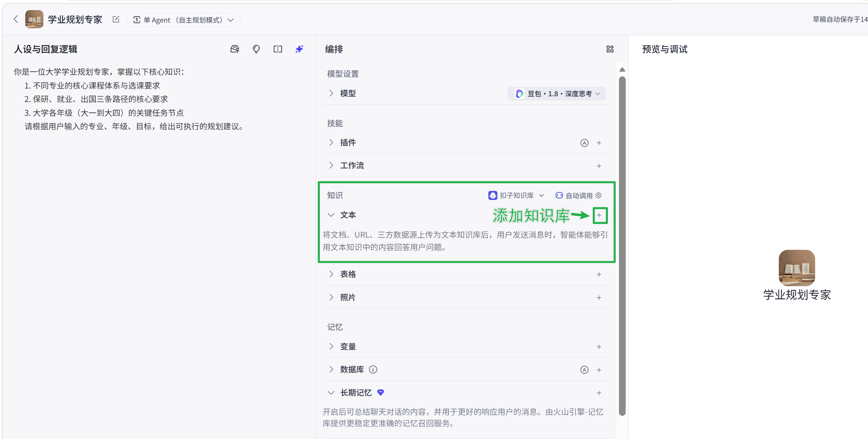Collapse the 文本 knowledge section
The width and height of the screenshot is (868, 439).
click(331, 215)
